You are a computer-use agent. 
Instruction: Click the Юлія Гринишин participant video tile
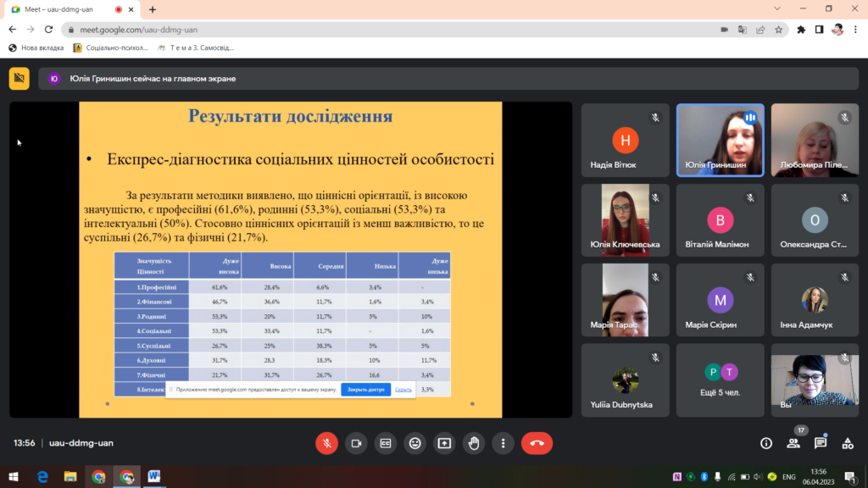click(720, 140)
